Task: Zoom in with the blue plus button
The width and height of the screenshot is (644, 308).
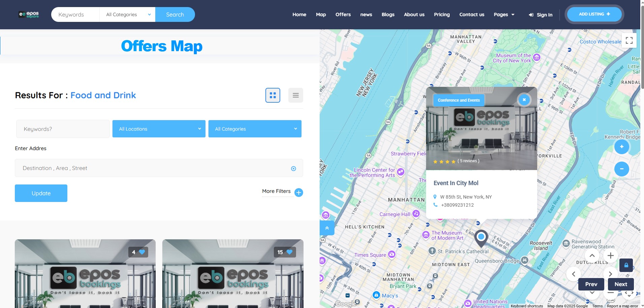Action: (622, 147)
